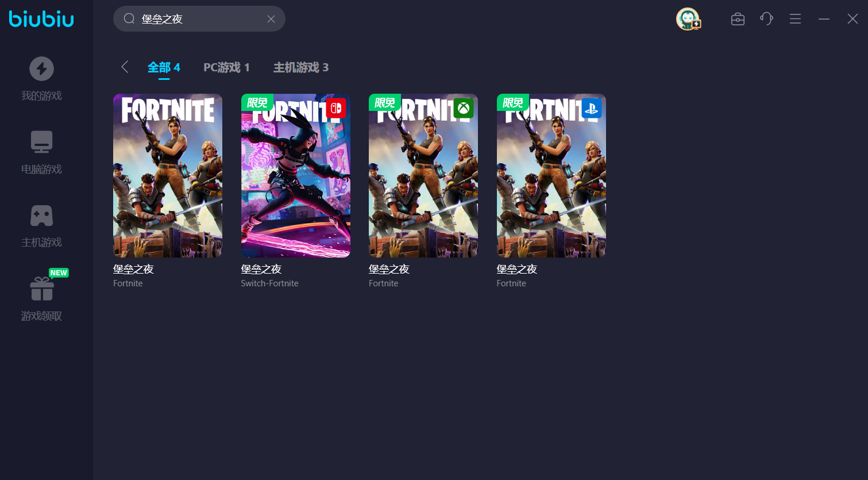Clear the search field text
Viewport: 868px width, 480px height.
(271, 19)
